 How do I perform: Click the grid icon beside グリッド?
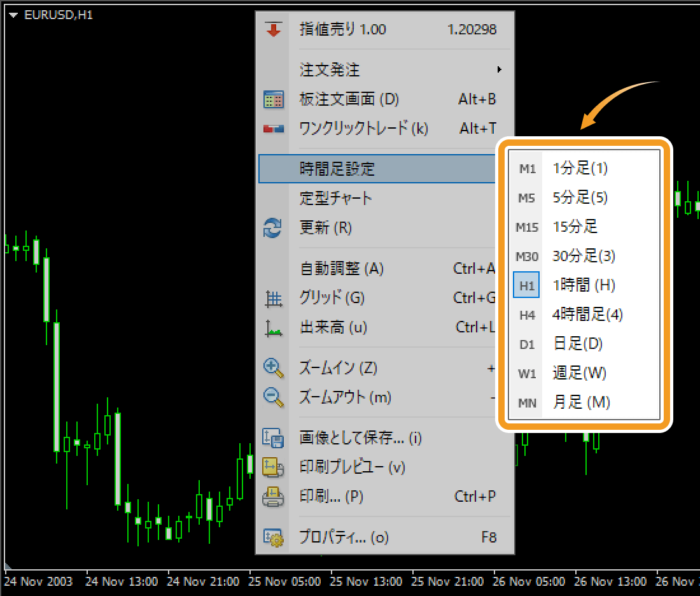(273, 299)
